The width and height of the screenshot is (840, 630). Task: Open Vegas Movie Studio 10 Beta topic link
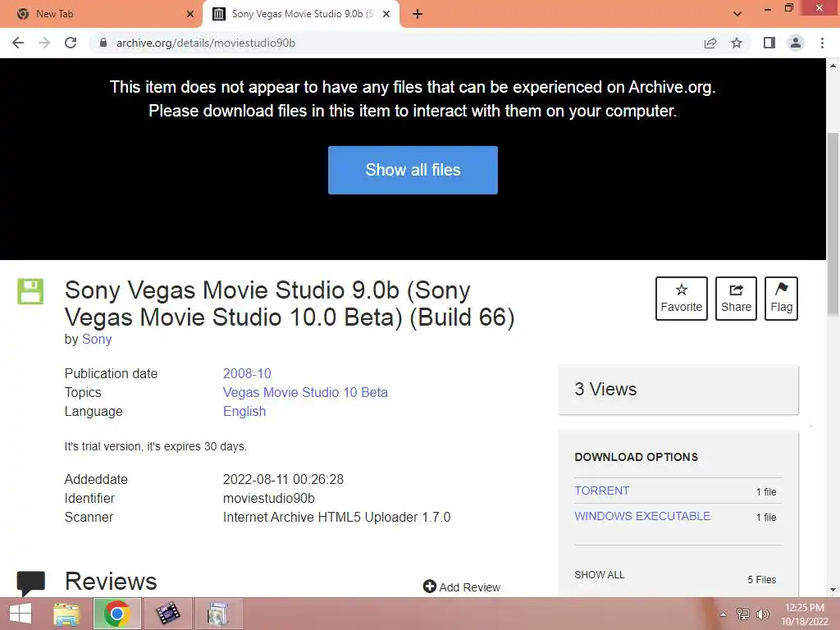(x=305, y=392)
